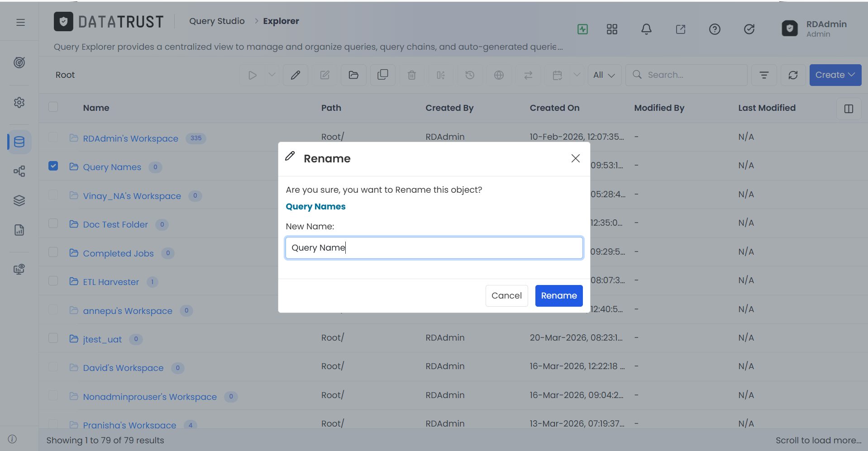Close the Rename dialog with X
The image size is (868, 451).
click(x=575, y=158)
